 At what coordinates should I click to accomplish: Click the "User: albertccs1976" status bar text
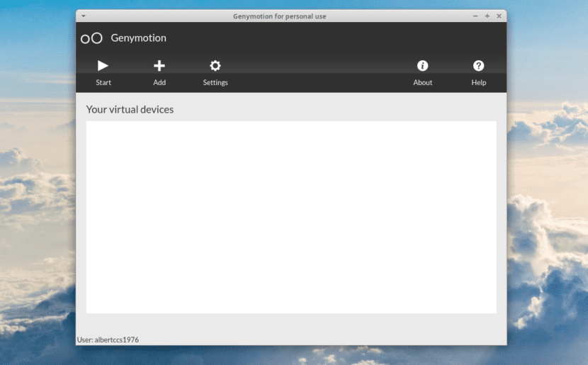(108, 340)
